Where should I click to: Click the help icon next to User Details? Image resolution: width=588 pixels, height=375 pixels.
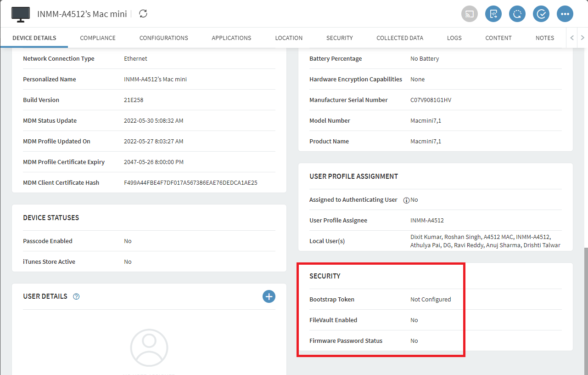(77, 296)
